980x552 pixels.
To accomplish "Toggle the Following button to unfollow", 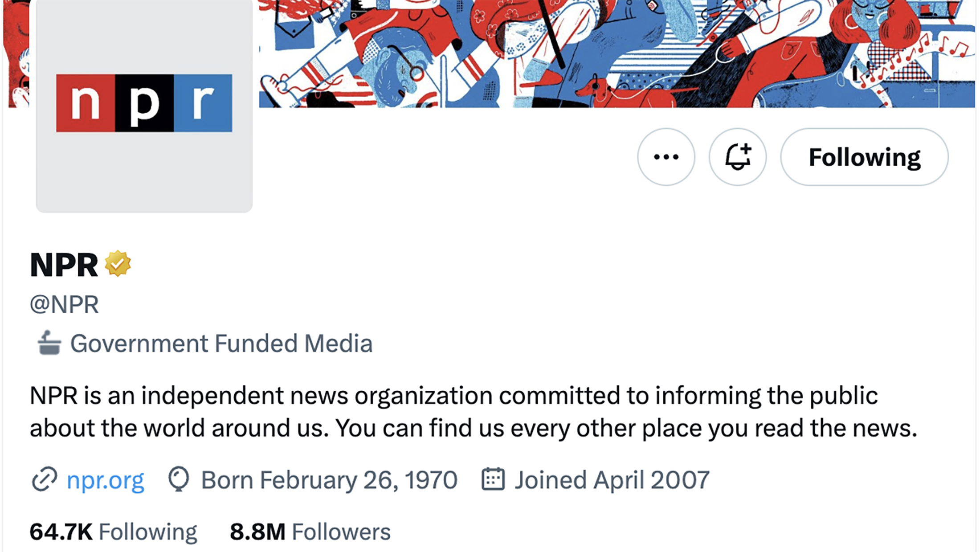I will point(864,157).
